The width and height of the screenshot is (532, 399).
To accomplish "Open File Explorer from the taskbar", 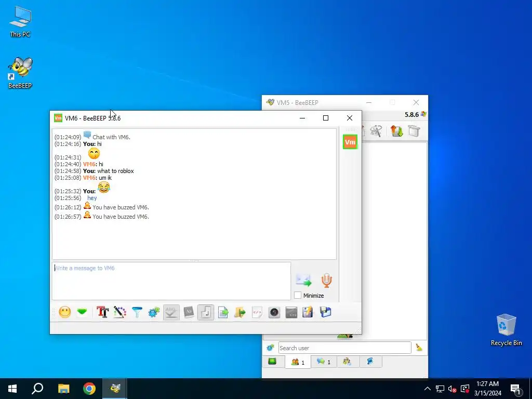I will (63, 389).
